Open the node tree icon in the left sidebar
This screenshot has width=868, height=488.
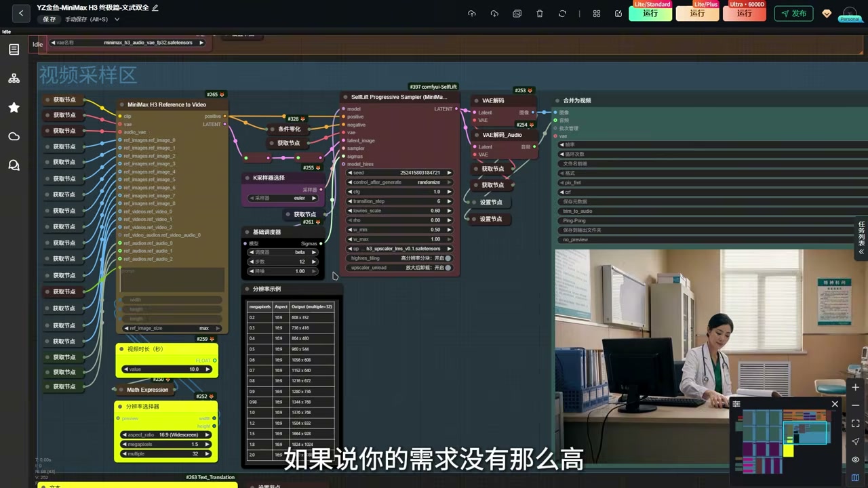14,79
